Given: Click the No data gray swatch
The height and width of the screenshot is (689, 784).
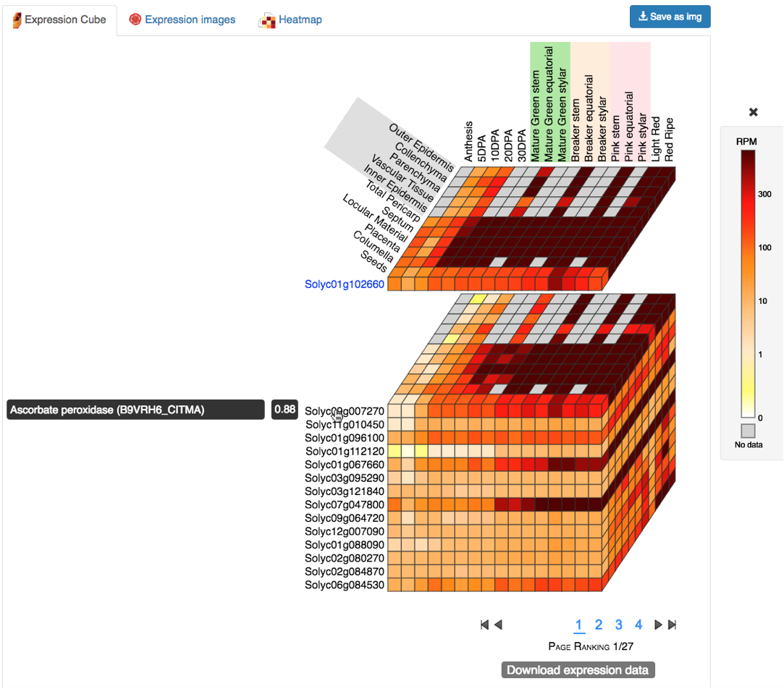Looking at the screenshot, I should (748, 431).
